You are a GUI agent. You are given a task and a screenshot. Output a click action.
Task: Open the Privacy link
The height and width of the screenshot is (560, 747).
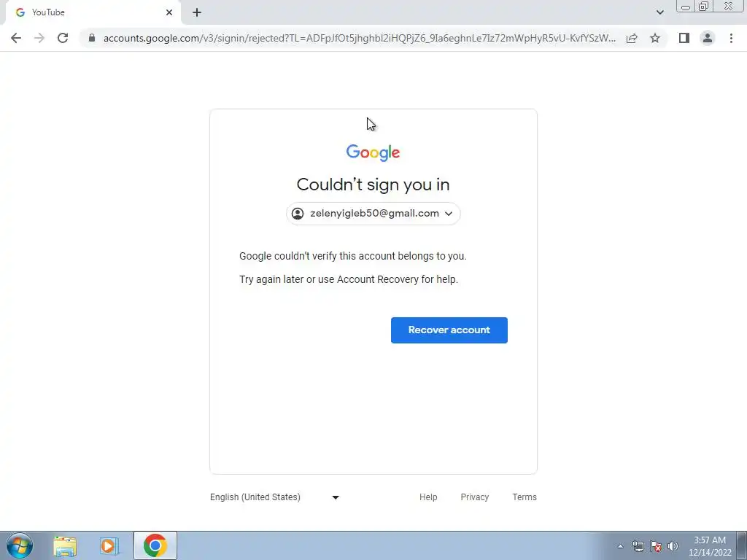coord(474,497)
